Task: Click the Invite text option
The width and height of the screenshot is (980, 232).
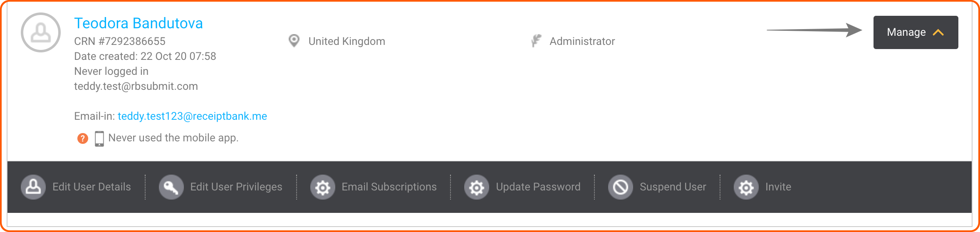Action: point(778,187)
